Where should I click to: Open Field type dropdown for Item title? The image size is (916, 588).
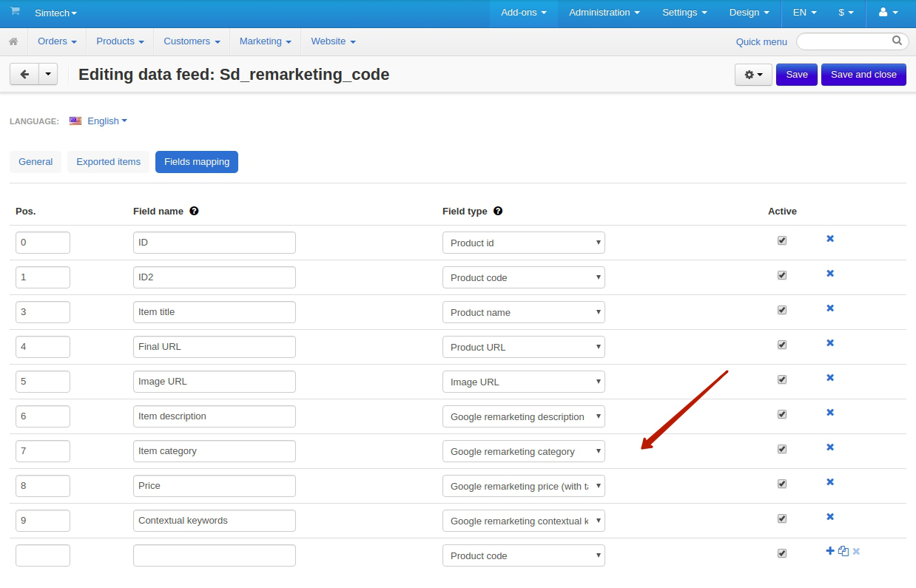pyautogui.click(x=524, y=312)
